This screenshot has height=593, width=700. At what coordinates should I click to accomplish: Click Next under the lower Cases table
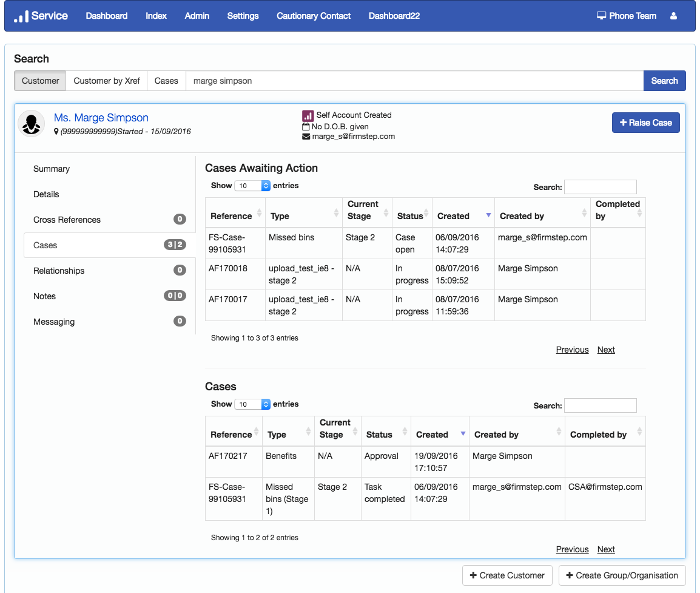606,549
